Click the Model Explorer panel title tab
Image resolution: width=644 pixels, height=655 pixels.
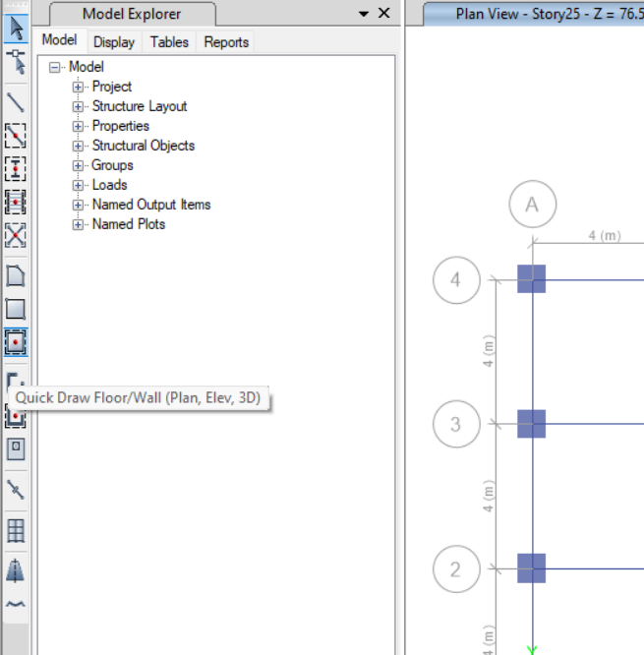click(x=132, y=14)
